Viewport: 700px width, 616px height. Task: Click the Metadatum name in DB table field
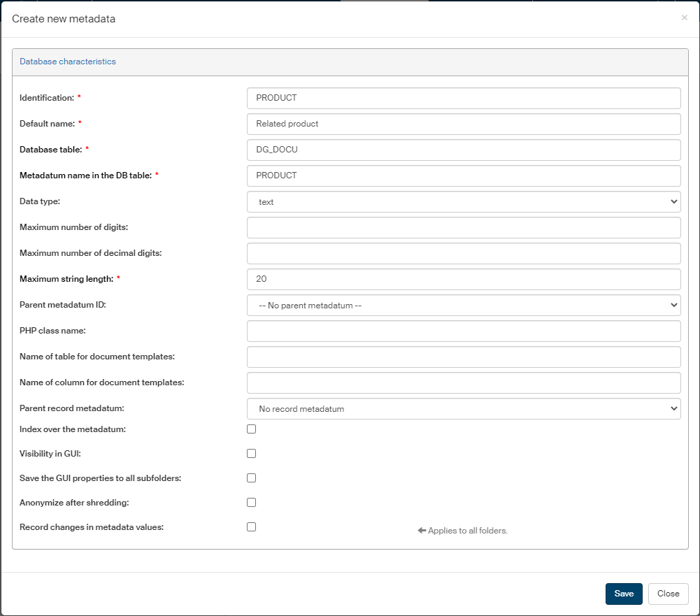click(464, 176)
